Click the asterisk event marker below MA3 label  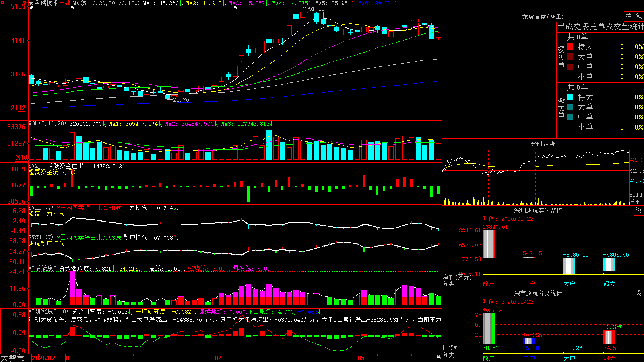235,8
